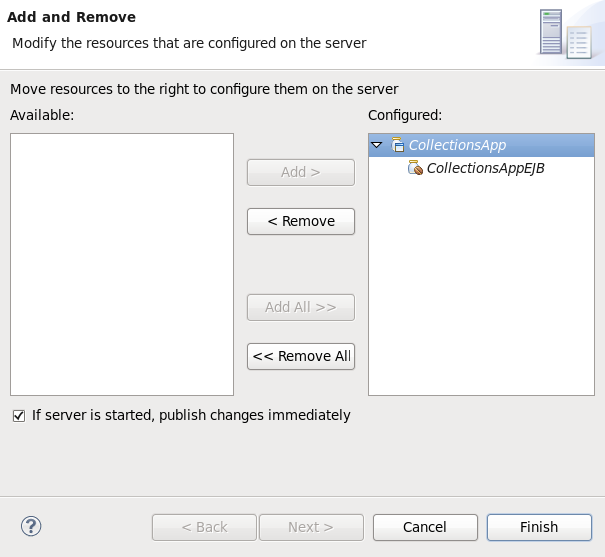This screenshot has width=605, height=557.
Task: Click the Remove button
Action: tap(301, 221)
